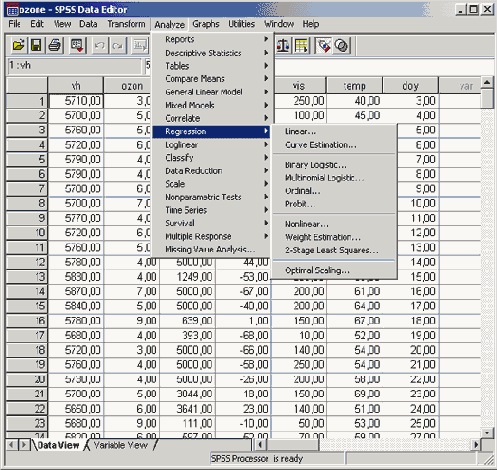
Task: Choose Ordinal regression option
Action: pos(334,191)
